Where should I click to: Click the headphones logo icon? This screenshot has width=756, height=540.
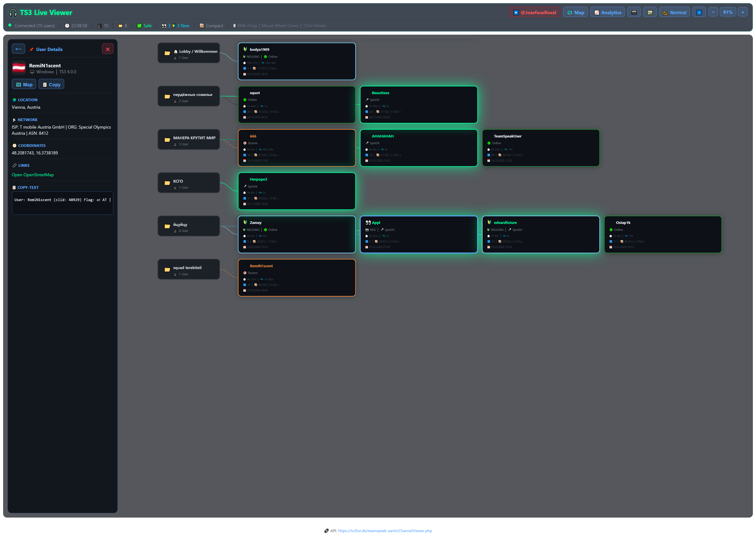click(13, 13)
